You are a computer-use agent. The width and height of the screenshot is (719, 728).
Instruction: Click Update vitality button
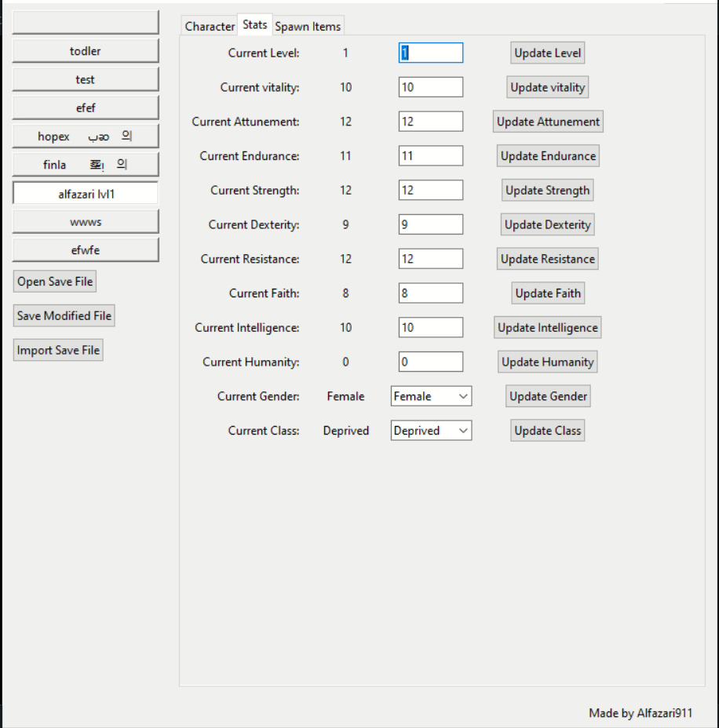548,87
